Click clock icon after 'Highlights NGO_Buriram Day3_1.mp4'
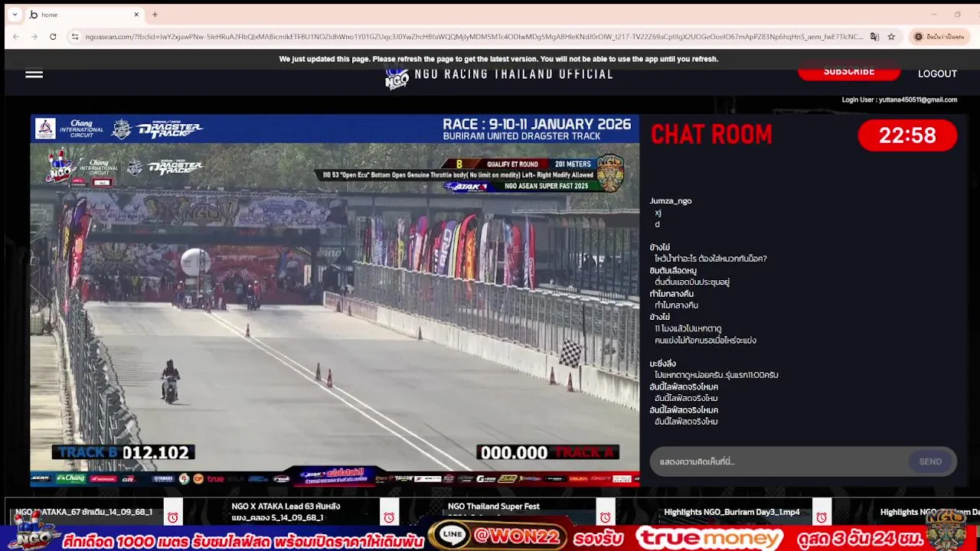This screenshot has width=980, height=551. point(822,517)
